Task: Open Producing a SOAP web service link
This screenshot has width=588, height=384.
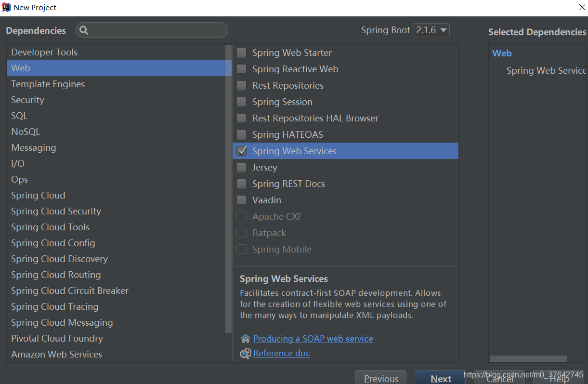Action: (x=313, y=339)
